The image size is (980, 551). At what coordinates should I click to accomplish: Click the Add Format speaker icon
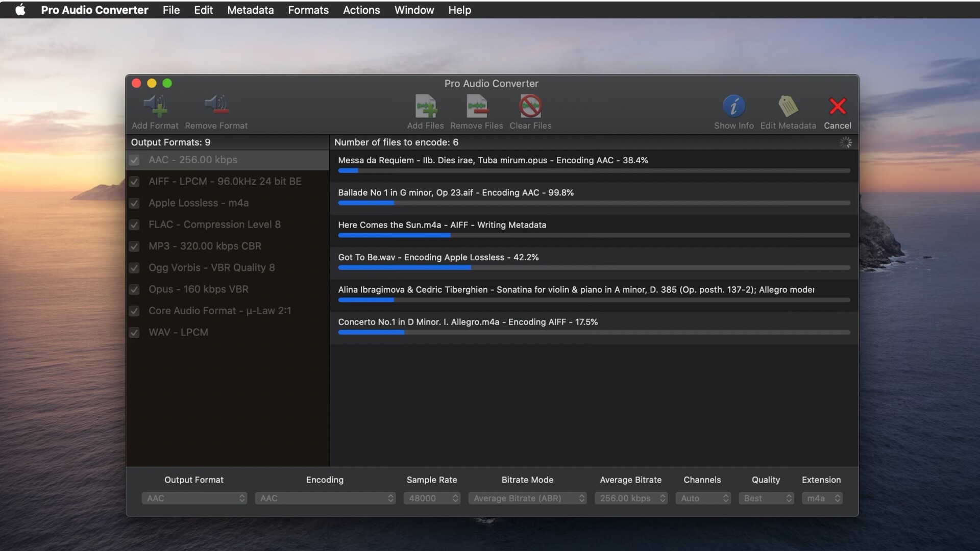[x=155, y=106]
